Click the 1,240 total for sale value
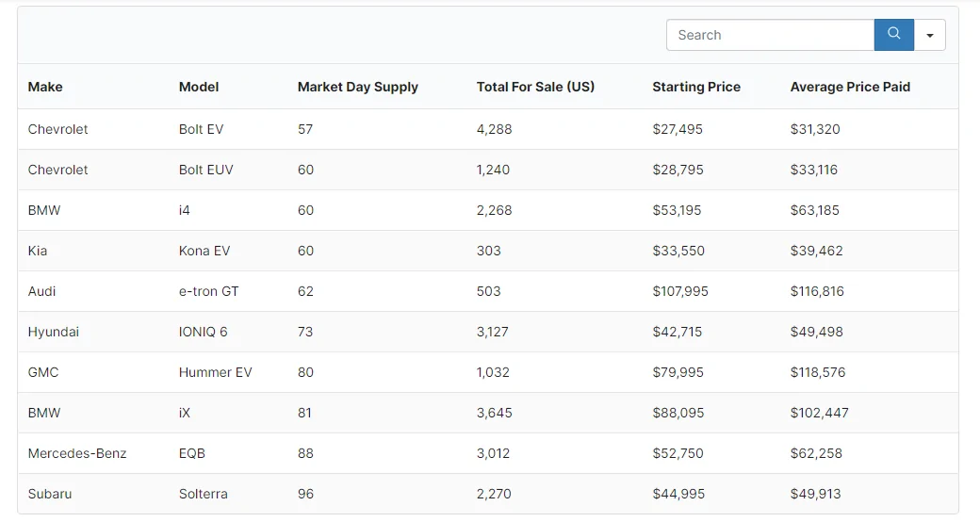This screenshot has width=980, height=522. tap(493, 170)
